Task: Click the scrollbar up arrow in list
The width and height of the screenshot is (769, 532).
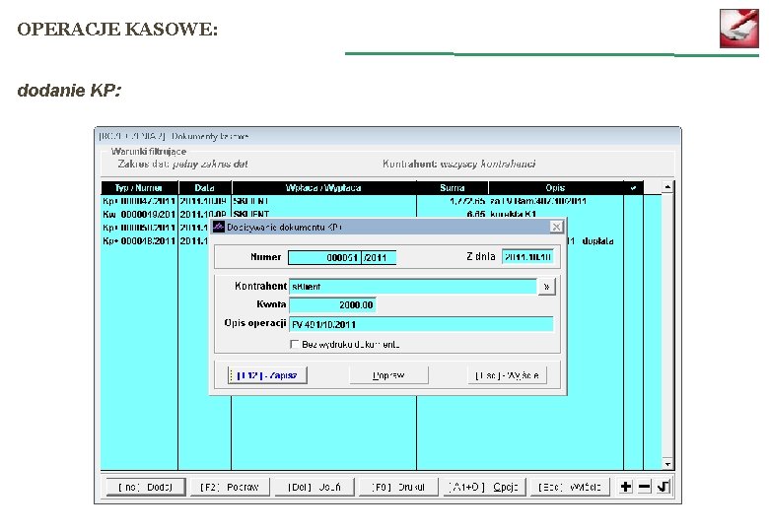Action: point(667,187)
